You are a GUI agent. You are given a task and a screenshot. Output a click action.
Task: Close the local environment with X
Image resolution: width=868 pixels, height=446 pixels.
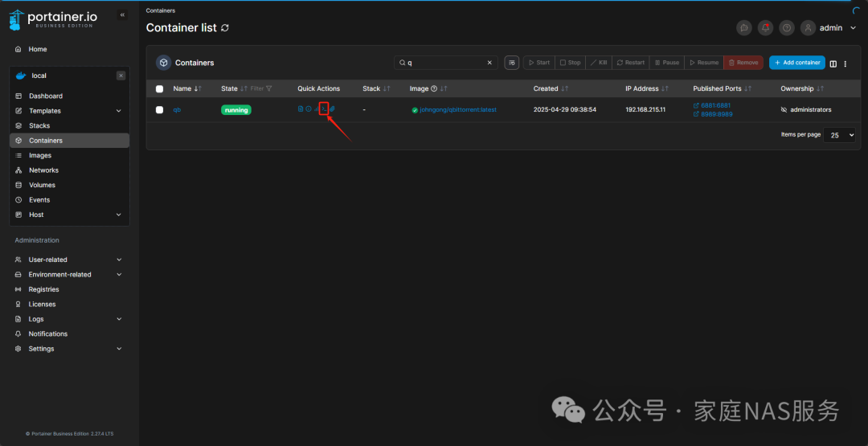121,76
